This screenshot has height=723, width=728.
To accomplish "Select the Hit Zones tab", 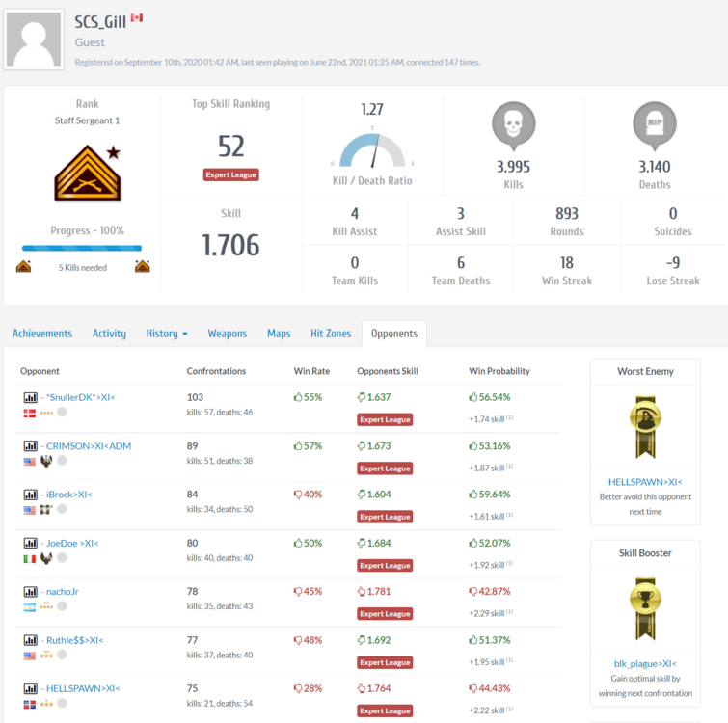I will (x=331, y=334).
